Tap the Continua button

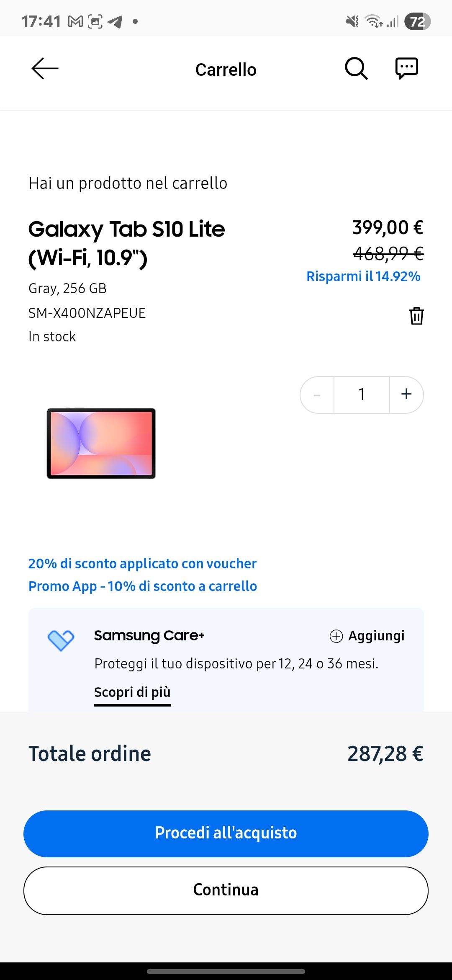coord(226,890)
